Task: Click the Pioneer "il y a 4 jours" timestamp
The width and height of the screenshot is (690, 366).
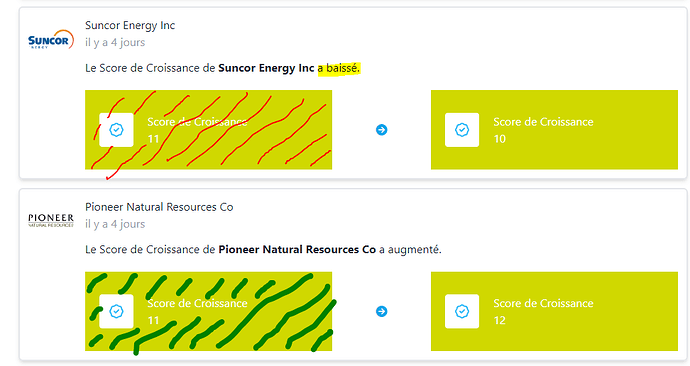Action: point(115,224)
